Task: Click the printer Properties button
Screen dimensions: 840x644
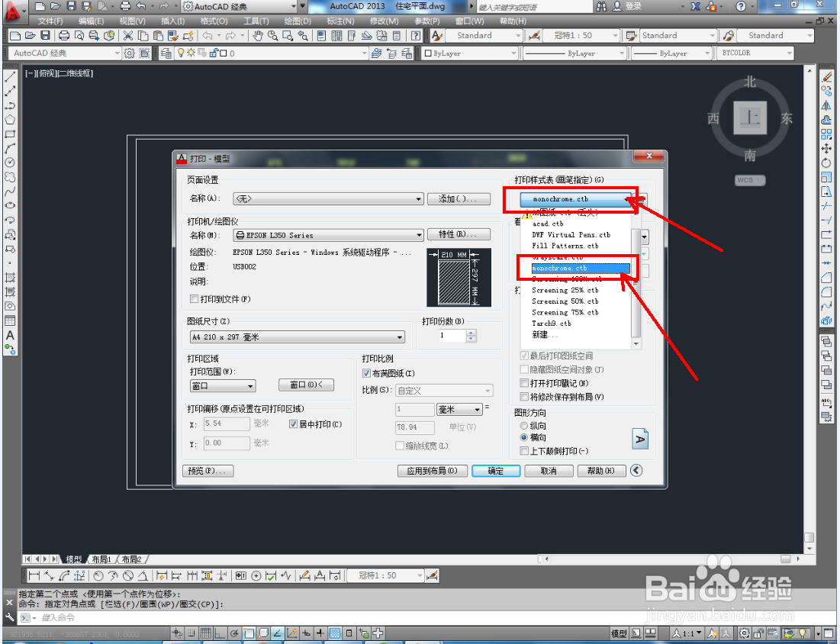Action: coord(459,234)
